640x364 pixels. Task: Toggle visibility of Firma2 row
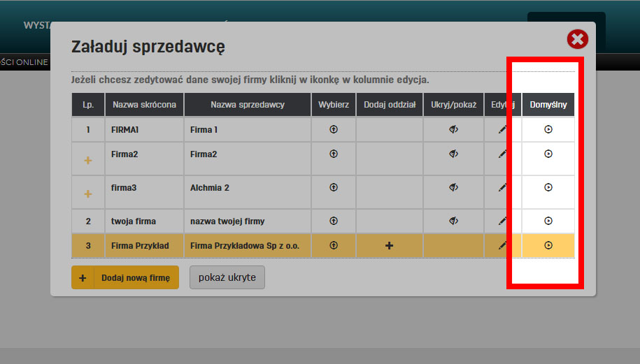tap(453, 154)
